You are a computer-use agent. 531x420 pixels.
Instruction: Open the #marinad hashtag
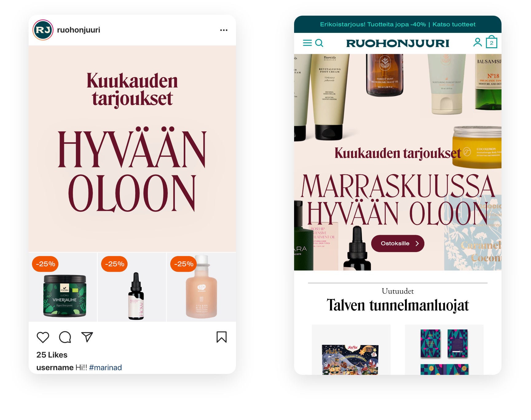point(105,367)
